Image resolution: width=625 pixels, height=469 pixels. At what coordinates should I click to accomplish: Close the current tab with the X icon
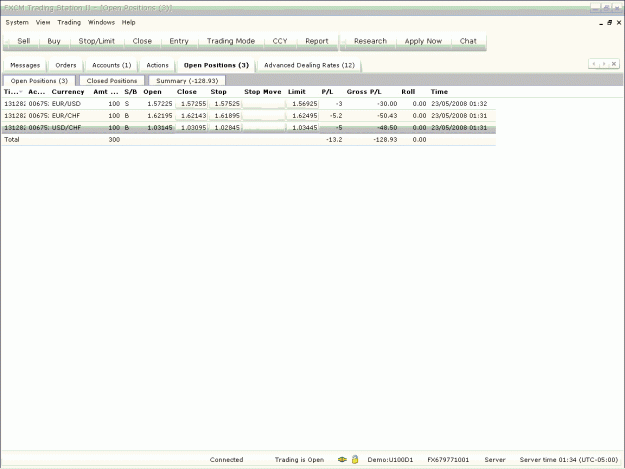pos(614,64)
